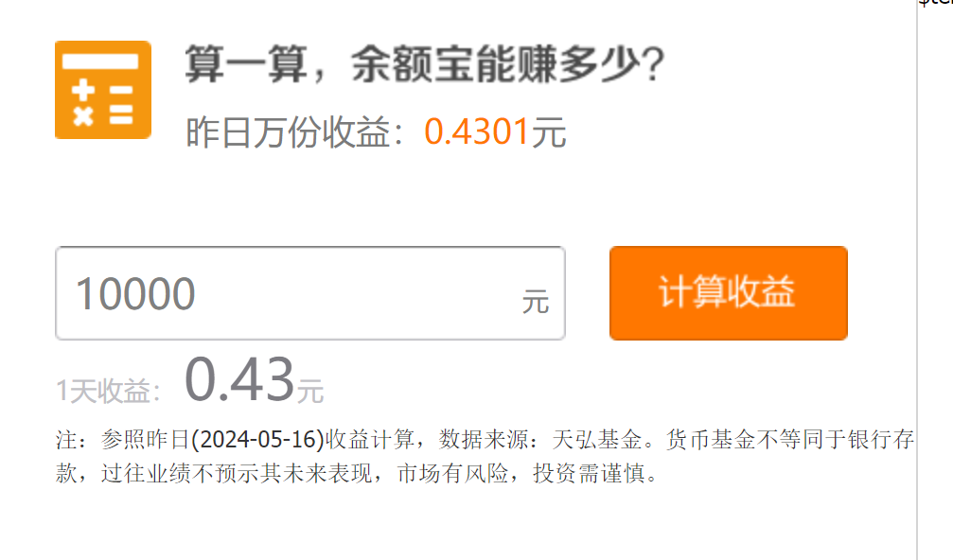The height and width of the screenshot is (560, 953).
Task: Focus the amount input field showing 10000
Action: 310,292
